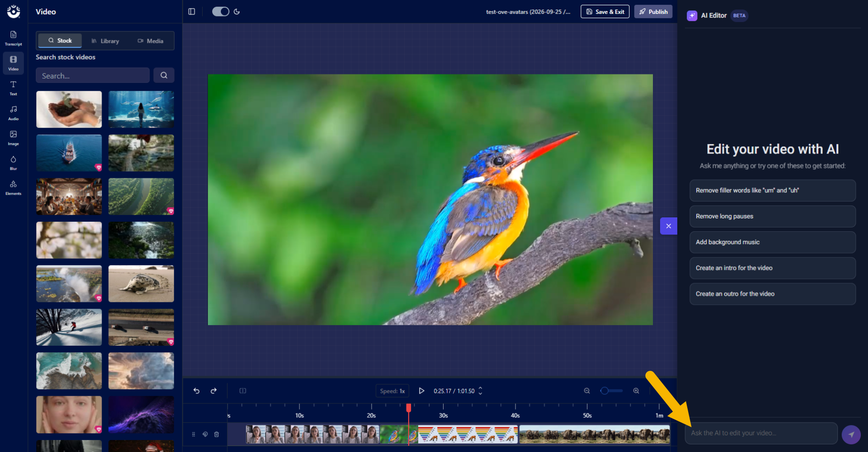The image size is (868, 452).
Task: Click the project title test-ove-avatars
Action: (528, 12)
